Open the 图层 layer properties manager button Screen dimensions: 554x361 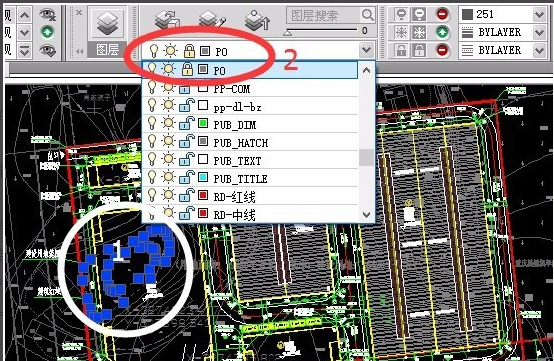(x=107, y=23)
